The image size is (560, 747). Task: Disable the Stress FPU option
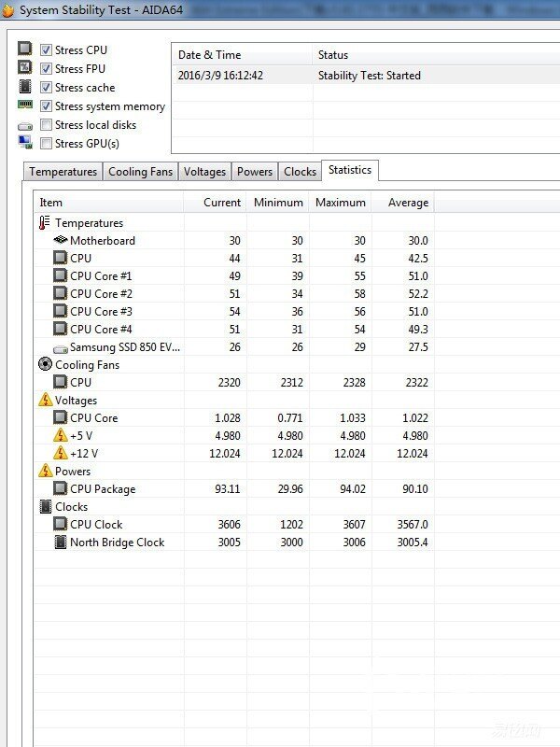46,69
